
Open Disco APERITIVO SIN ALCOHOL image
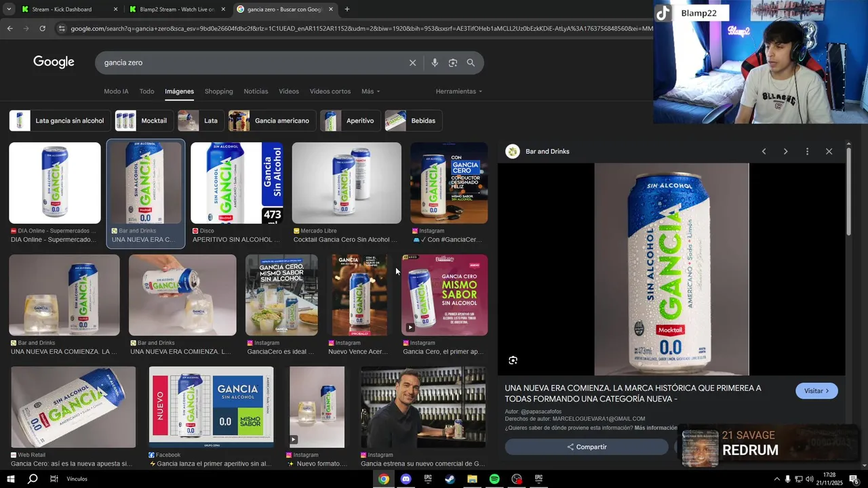point(237,183)
